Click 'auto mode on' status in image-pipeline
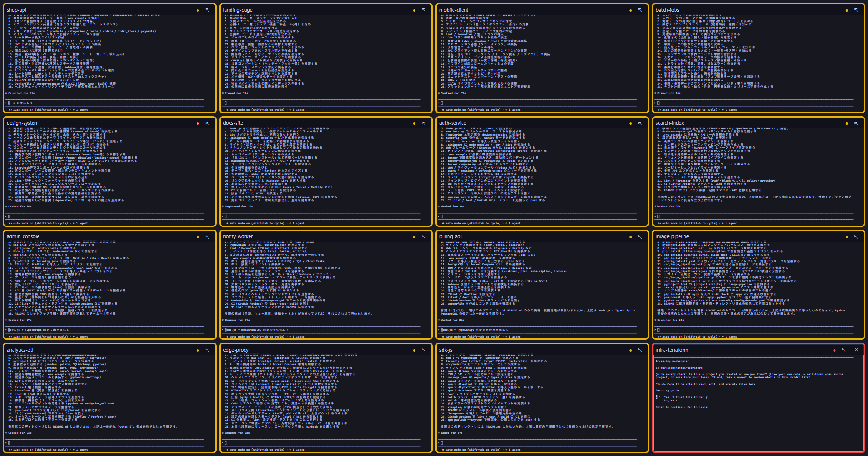 (673, 337)
